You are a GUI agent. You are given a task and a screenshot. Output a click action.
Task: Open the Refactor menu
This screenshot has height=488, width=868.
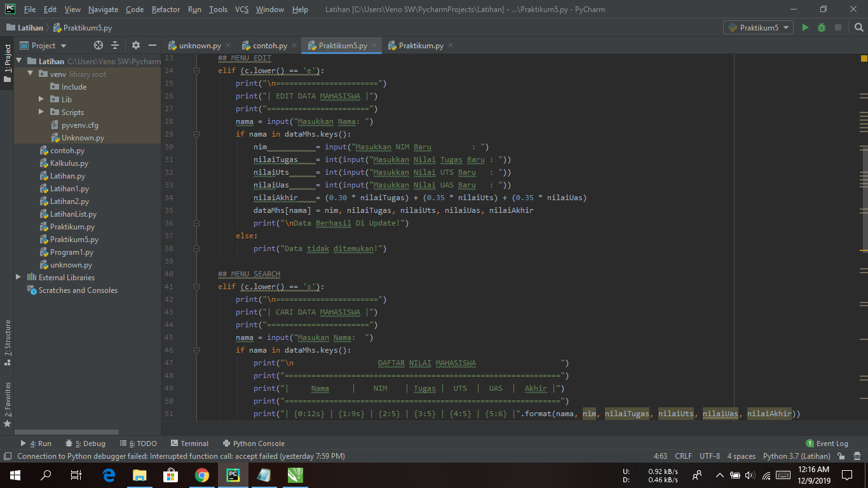click(166, 10)
